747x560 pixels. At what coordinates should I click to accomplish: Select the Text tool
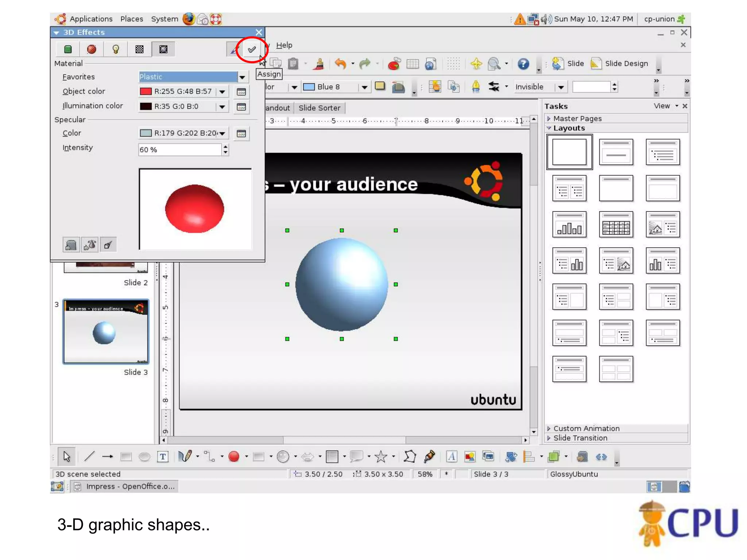click(163, 456)
